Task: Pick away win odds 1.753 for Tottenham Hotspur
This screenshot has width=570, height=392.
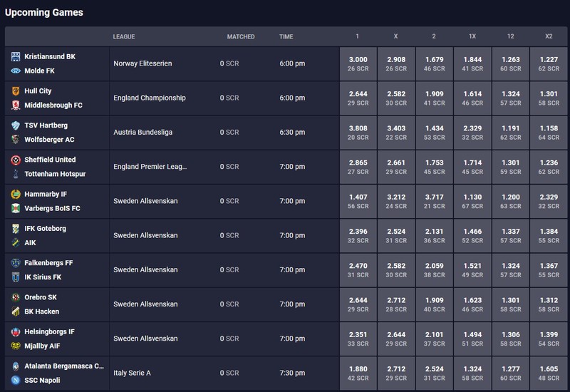Action: (x=435, y=167)
